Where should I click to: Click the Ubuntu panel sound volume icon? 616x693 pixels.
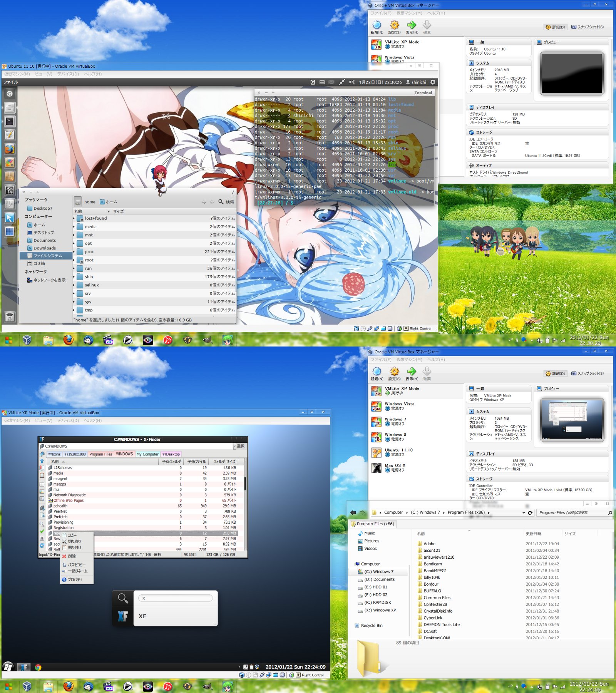[352, 82]
